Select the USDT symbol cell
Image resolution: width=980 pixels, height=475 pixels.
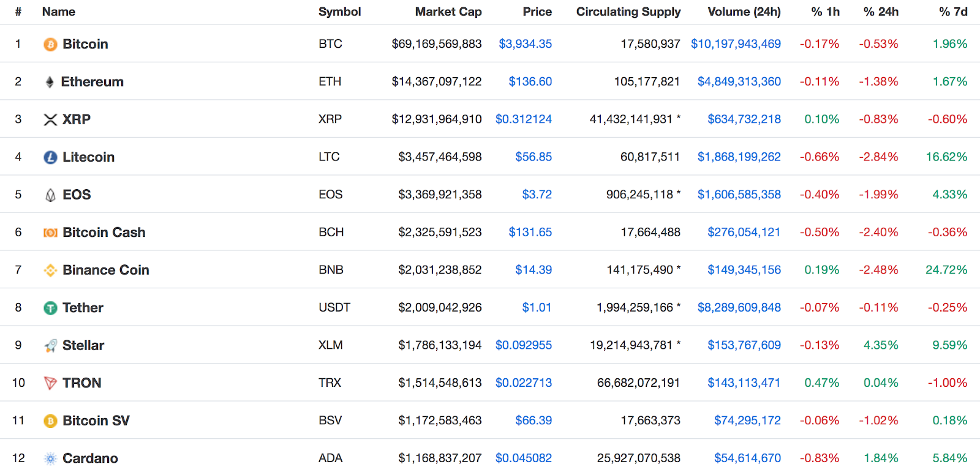pos(334,307)
